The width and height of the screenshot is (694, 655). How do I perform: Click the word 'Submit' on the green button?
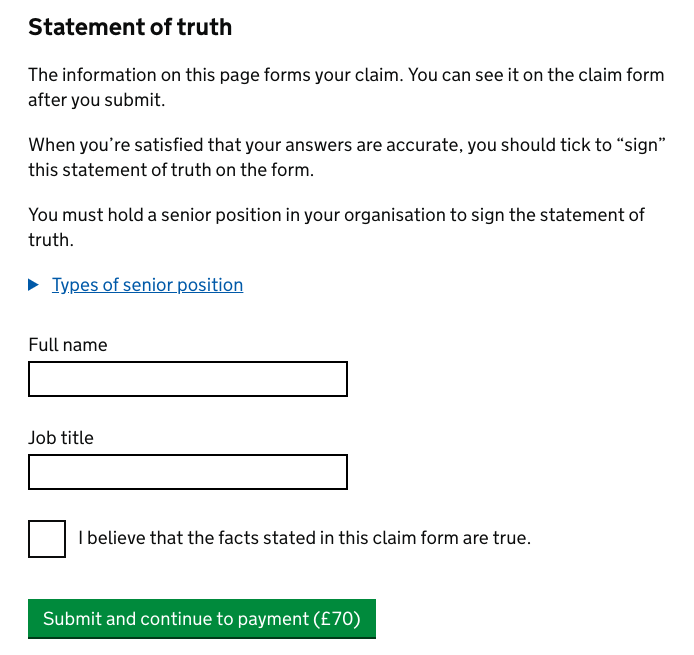coord(72,619)
